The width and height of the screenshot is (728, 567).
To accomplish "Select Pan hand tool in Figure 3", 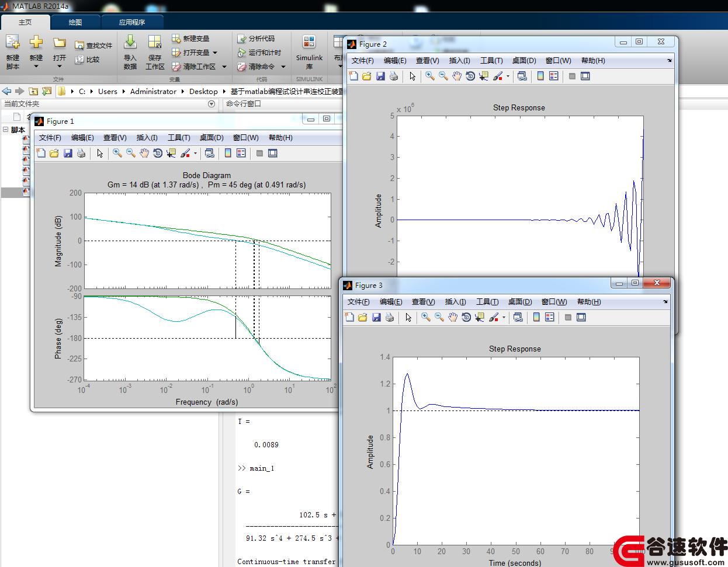I will [x=453, y=317].
